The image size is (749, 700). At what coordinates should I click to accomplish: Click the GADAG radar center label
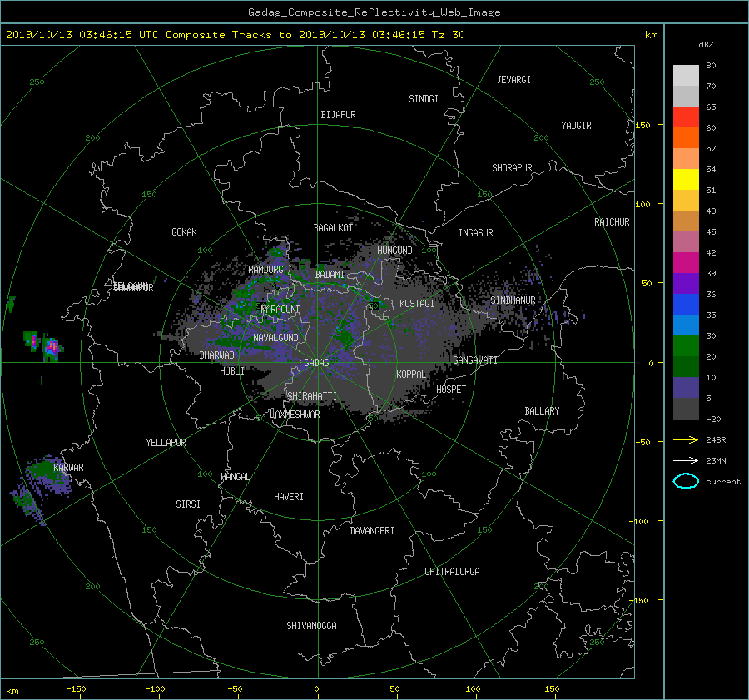(x=316, y=363)
